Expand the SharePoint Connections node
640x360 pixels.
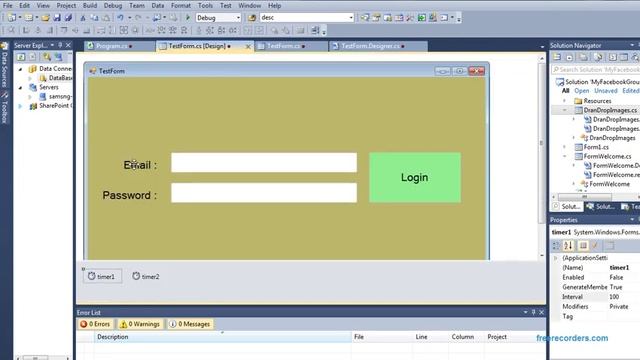tap(20, 106)
